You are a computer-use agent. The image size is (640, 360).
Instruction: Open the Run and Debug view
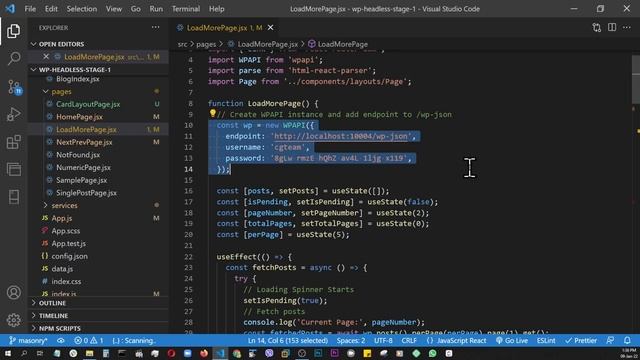[x=13, y=114]
